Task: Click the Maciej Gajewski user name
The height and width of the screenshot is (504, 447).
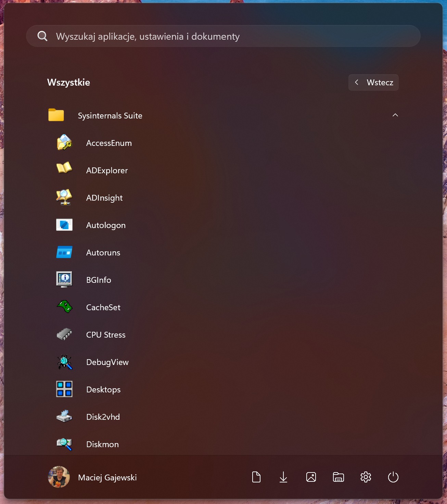Action: 107,477
